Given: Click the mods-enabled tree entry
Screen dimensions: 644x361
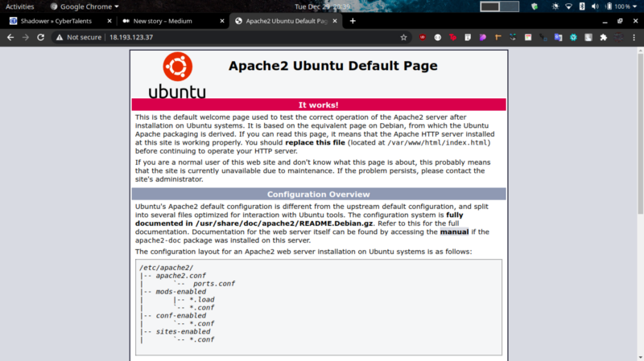Looking at the screenshot, I should point(180,292).
